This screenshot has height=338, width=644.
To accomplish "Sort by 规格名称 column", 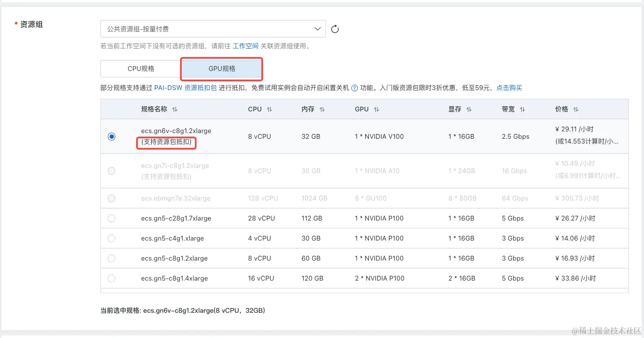I will 175,110.
